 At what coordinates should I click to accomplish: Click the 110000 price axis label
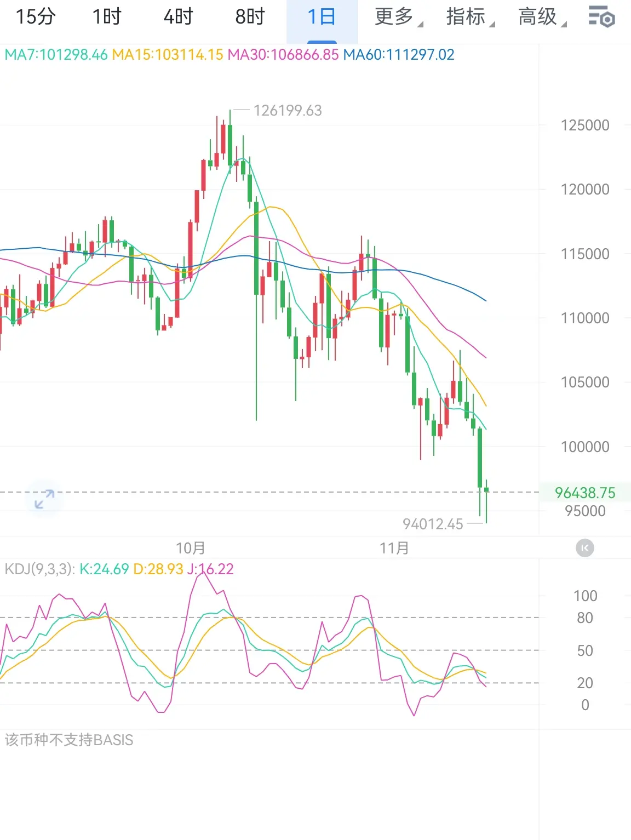(x=585, y=318)
